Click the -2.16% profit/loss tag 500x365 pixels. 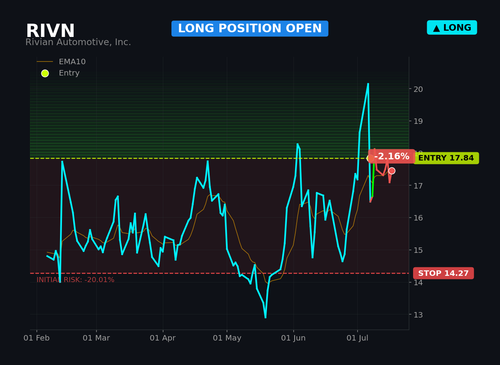[392, 156]
